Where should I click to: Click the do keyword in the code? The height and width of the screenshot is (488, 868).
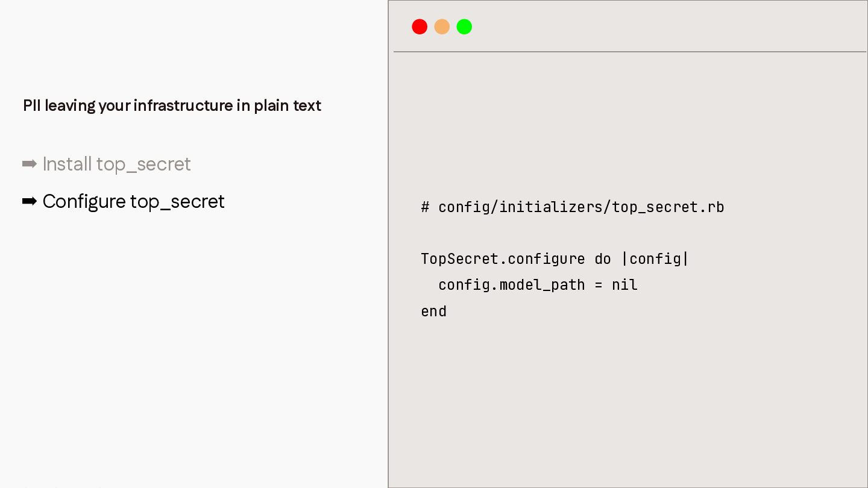pos(603,259)
